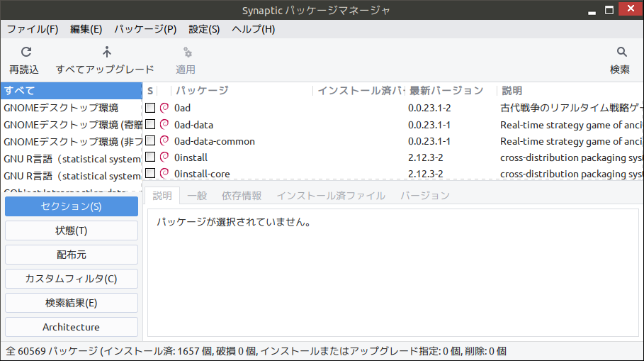Open the パッケージ(P) menu

pyautogui.click(x=145, y=29)
